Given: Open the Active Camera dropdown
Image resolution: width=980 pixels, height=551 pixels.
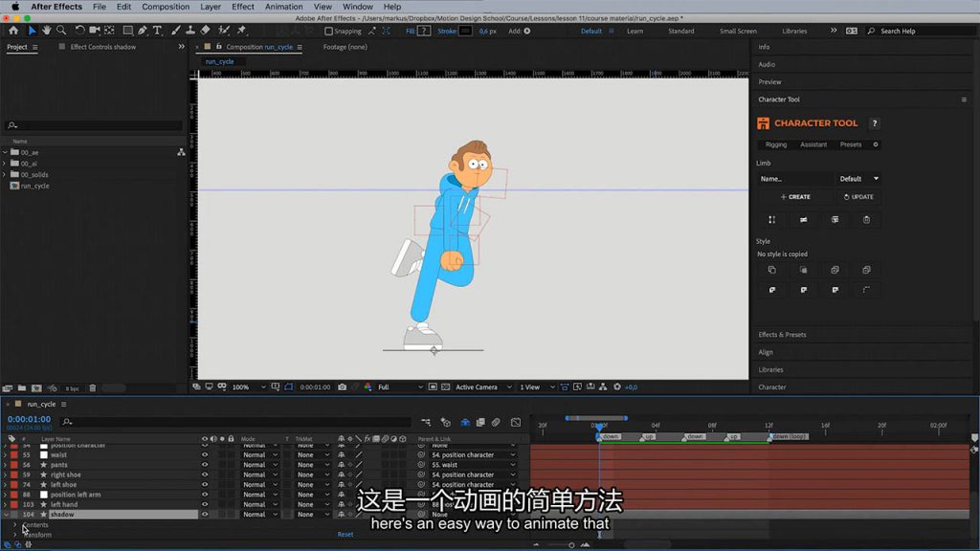Looking at the screenshot, I should (x=483, y=387).
